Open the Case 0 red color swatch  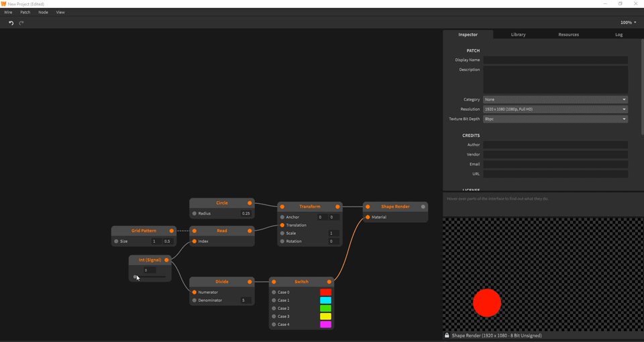point(326,292)
